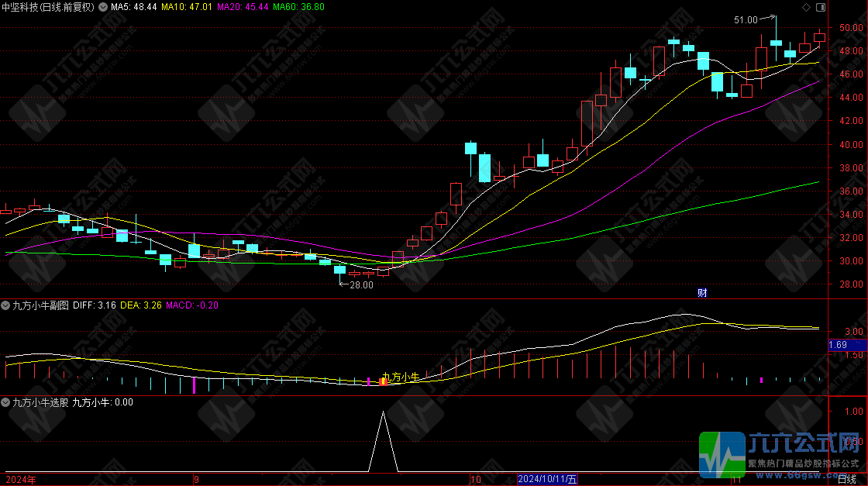Expand the 九方小牛副图 indicator dropdown arrow
The width and height of the screenshot is (868, 486).
point(6,305)
